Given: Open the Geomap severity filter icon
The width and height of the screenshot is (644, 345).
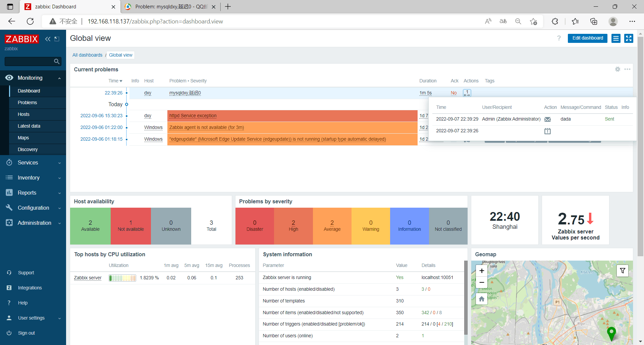Looking at the screenshot, I should [x=623, y=271].
